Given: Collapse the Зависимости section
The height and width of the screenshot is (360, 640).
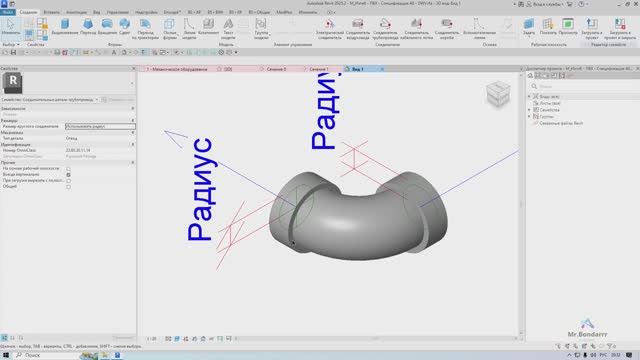Looking at the screenshot, I should pyautogui.click(x=132, y=109).
